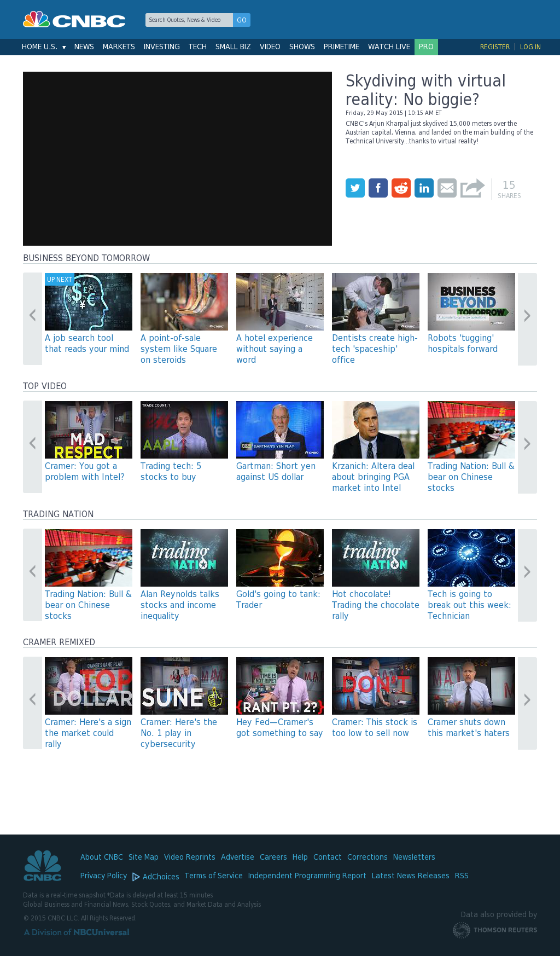Click the LOG IN link

coord(530,47)
